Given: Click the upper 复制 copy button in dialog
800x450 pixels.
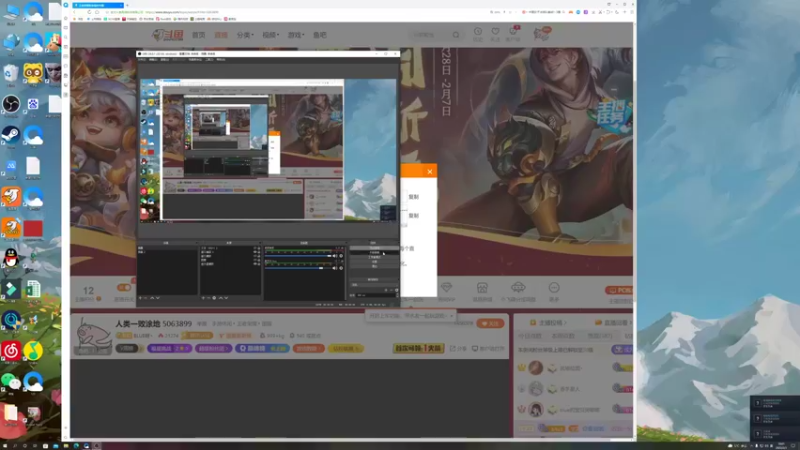Looking at the screenshot, I should click(414, 197).
